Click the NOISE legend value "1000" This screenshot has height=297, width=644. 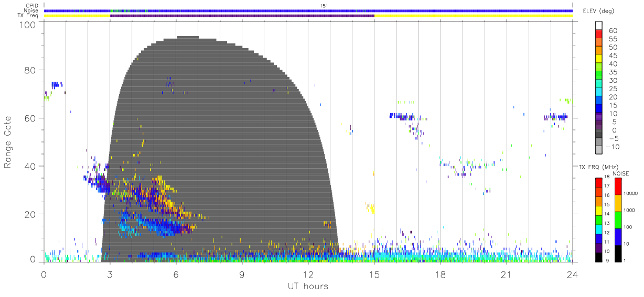coord(630,210)
